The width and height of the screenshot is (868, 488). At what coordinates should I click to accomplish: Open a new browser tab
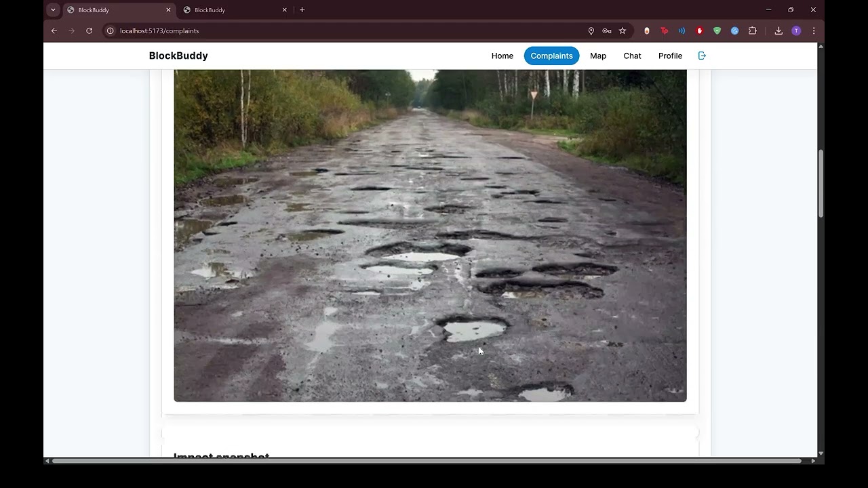click(302, 9)
